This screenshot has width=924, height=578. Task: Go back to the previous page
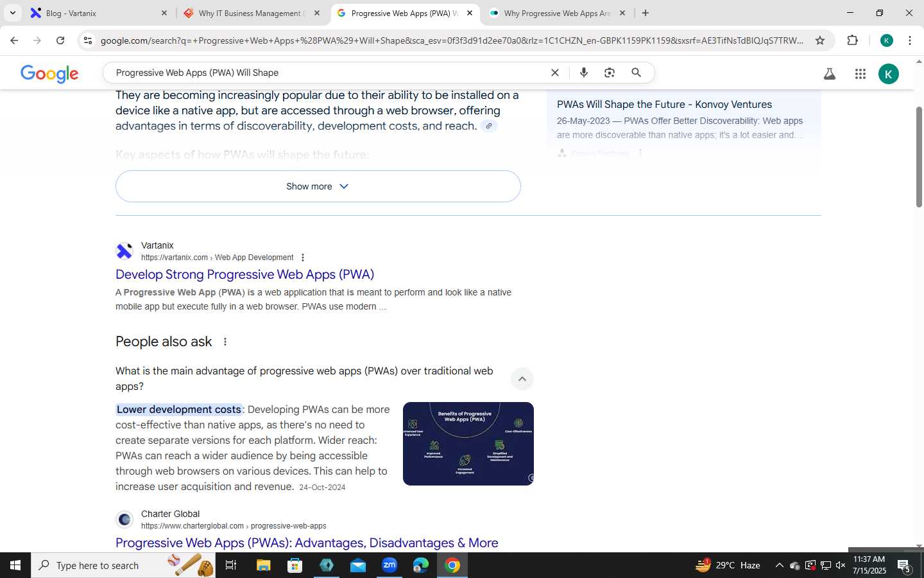(x=14, y=40)
